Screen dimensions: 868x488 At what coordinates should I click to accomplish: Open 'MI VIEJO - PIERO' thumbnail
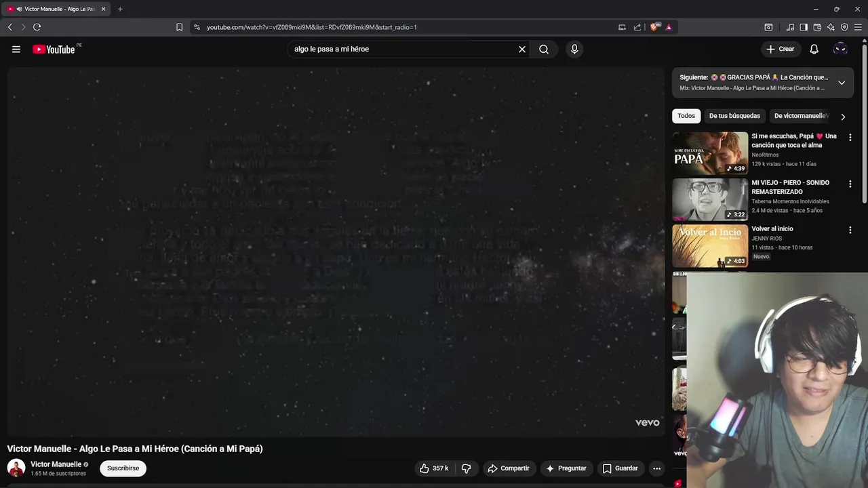pyautogui.click(x=710, y=199)
